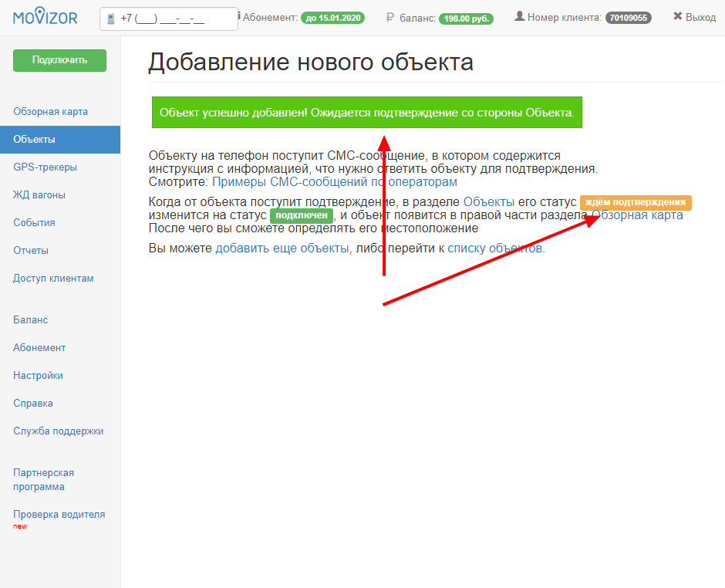Click the phone number input field

pyautogui.click(x=168, y=19)
